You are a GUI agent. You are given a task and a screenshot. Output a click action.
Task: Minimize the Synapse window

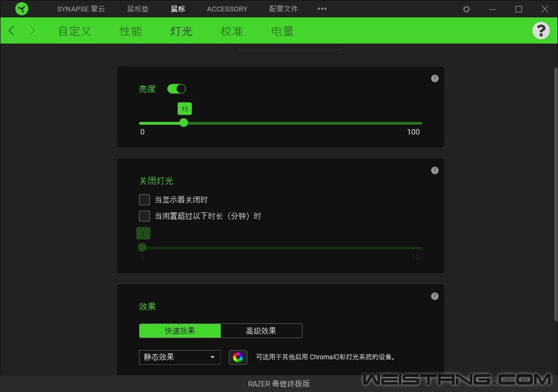pyautogui.click(x=493, y=9)
